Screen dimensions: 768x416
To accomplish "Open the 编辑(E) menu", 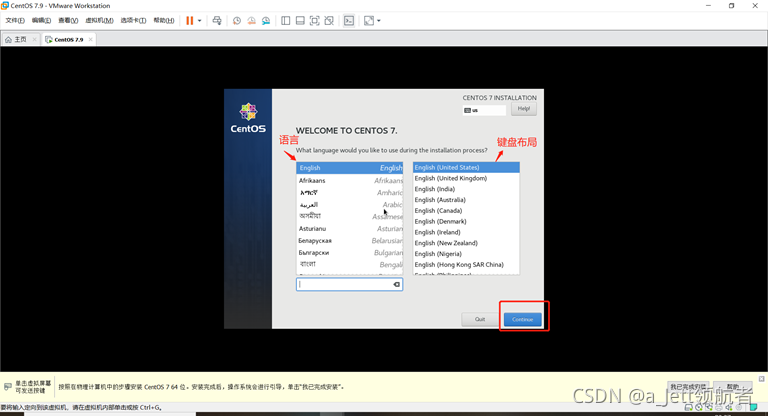I will pos(41,21).
